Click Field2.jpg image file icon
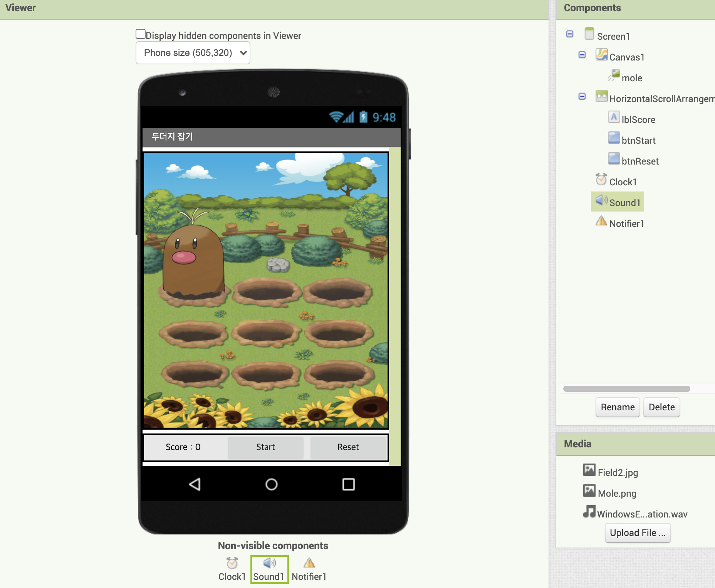715x588 pixels. click(x=589, y=470)
